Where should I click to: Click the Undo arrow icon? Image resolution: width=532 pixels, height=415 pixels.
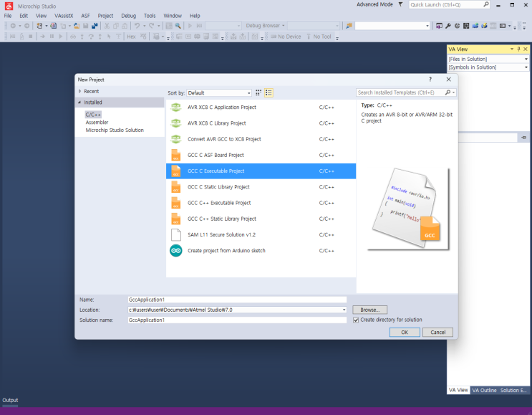click(137, 26)
